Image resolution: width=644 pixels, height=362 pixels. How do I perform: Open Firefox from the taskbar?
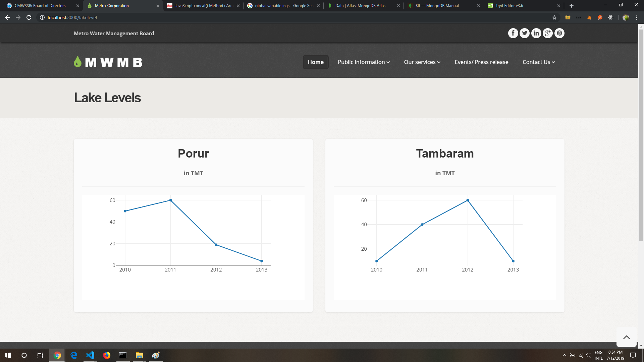[x=107, y=355]
